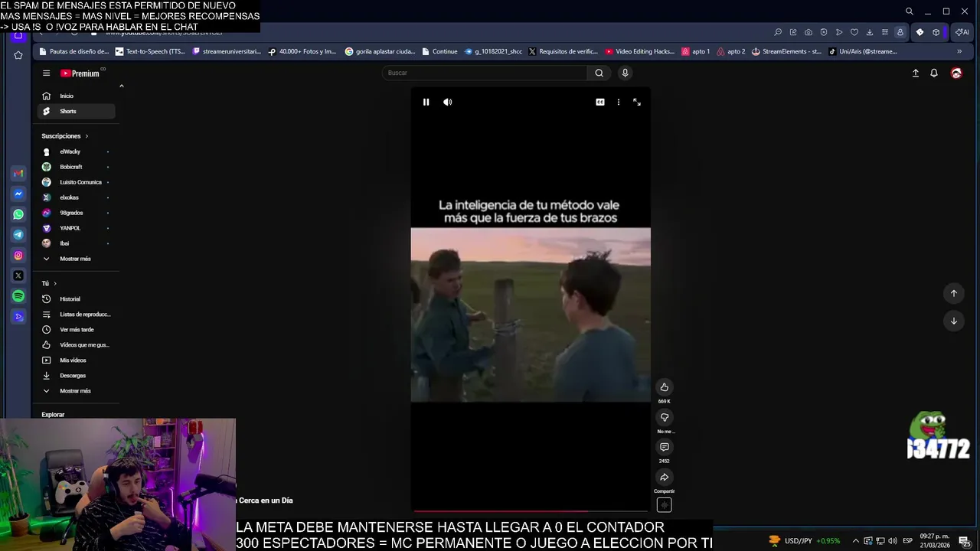Viewport: 980px width, 551px height.
Task: Go to the previous Short with up arrow
Action: click(954, 293)
